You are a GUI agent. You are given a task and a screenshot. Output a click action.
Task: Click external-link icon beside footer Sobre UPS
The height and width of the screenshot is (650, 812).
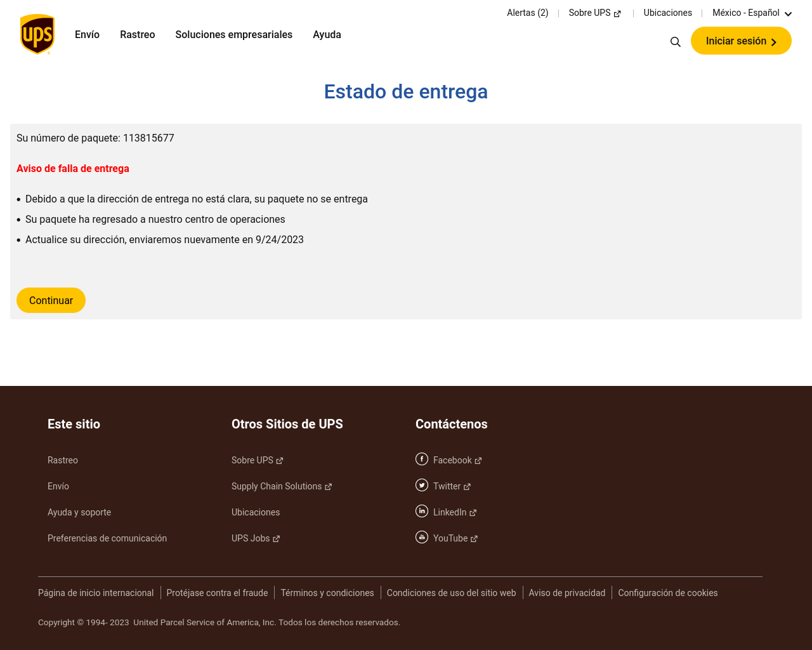280,461
